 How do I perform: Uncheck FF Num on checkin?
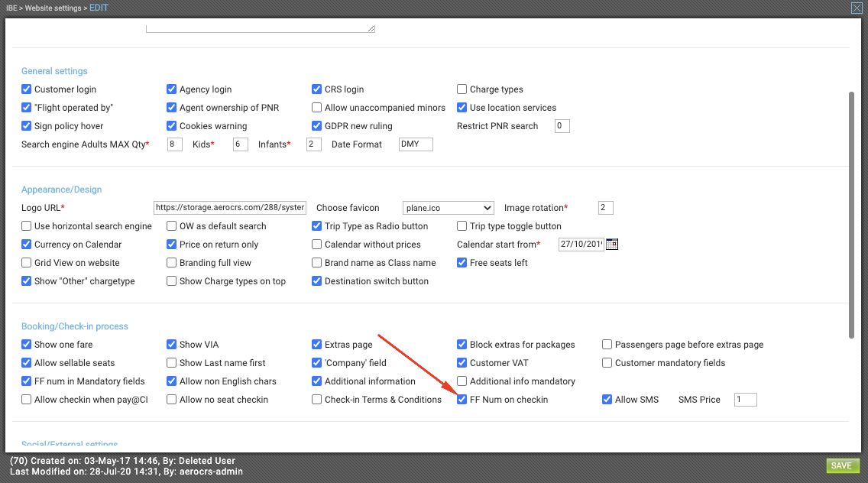click(462, 400)
